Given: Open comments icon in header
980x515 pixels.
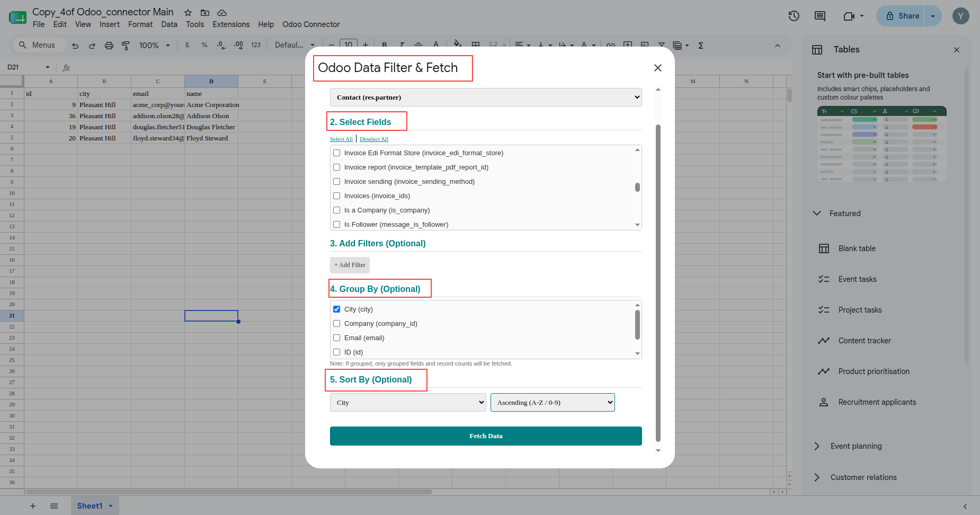Looking at the screenshot, I should pos(820,16).
